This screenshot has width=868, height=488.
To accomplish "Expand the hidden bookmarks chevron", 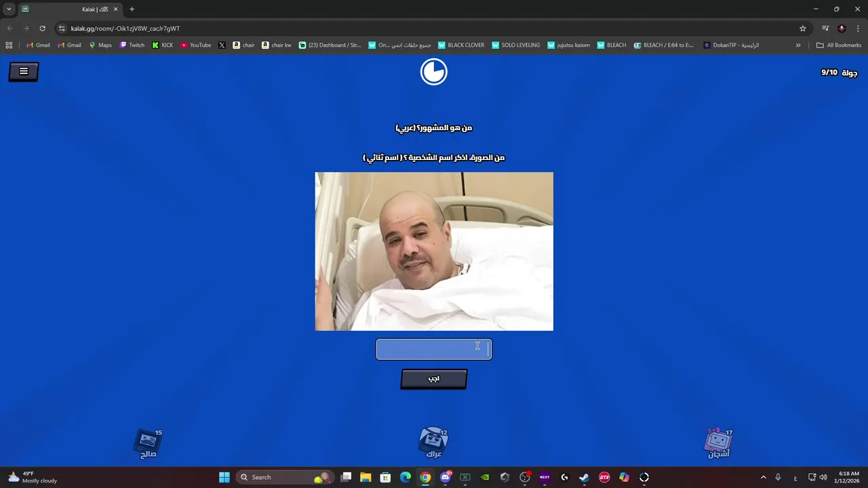I will click(798, 45).
